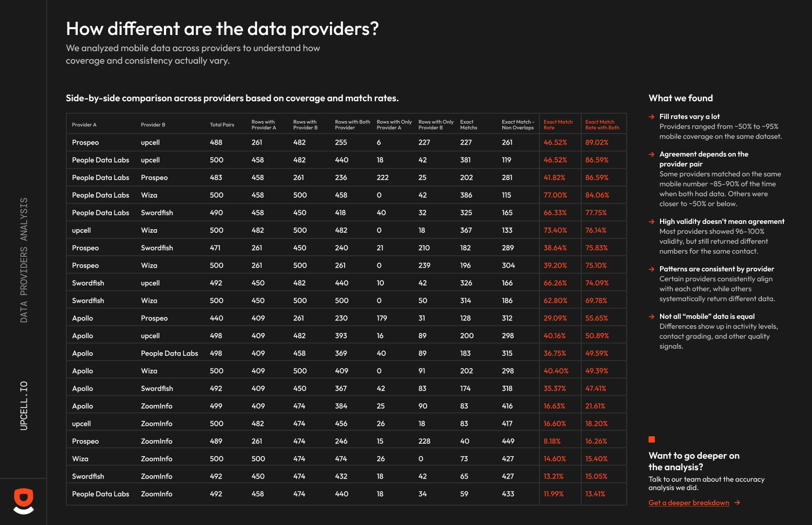Click the 'Exact Match - Non Overlaps' header
Image resolution: width=812 pixels, height=525 pixels.
point(518,125)
